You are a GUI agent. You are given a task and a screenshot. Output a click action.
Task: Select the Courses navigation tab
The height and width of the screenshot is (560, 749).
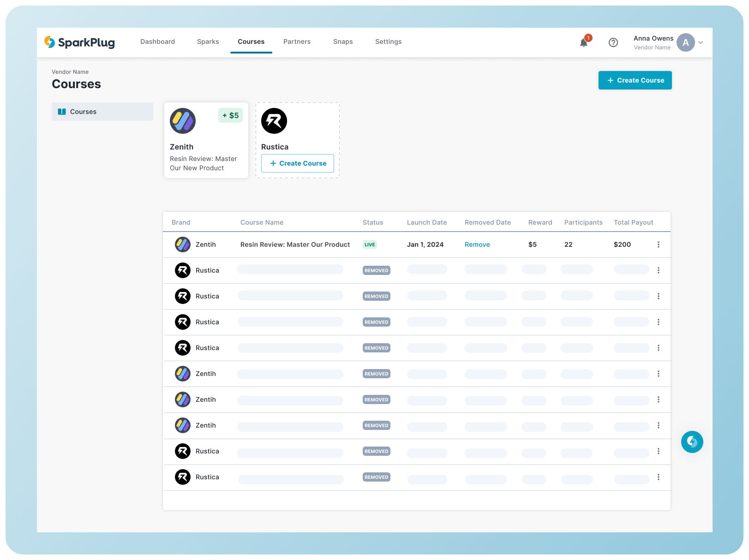tap(251, 42)
